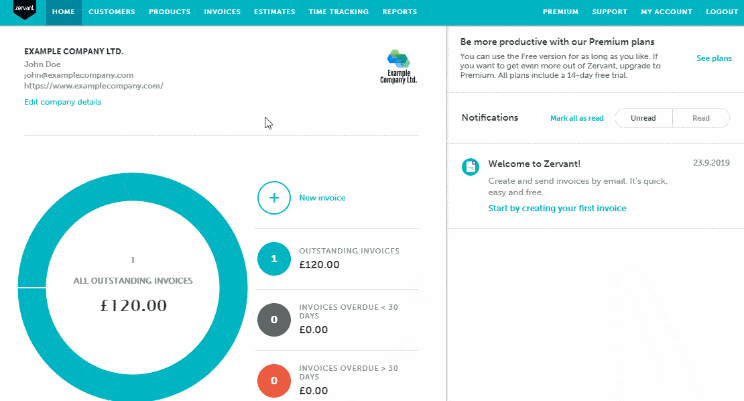The image size is (744, 401).
Task: Click the teal donut chart ring
Action: point(132,187)
